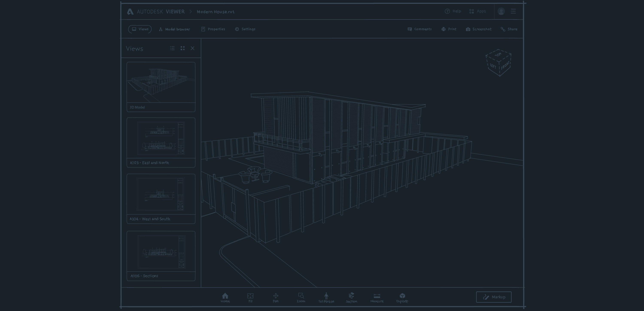This screenshot has width=644, height=311.
Task: Toggle the Views panel button
Action: (140, 29)
